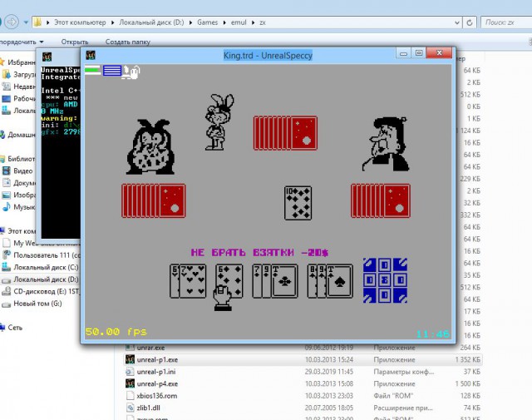Click the hand pointer cursor in game
The height and width of the screenshot is (420, 532).
pyautogui.click(x=223, y=298)
